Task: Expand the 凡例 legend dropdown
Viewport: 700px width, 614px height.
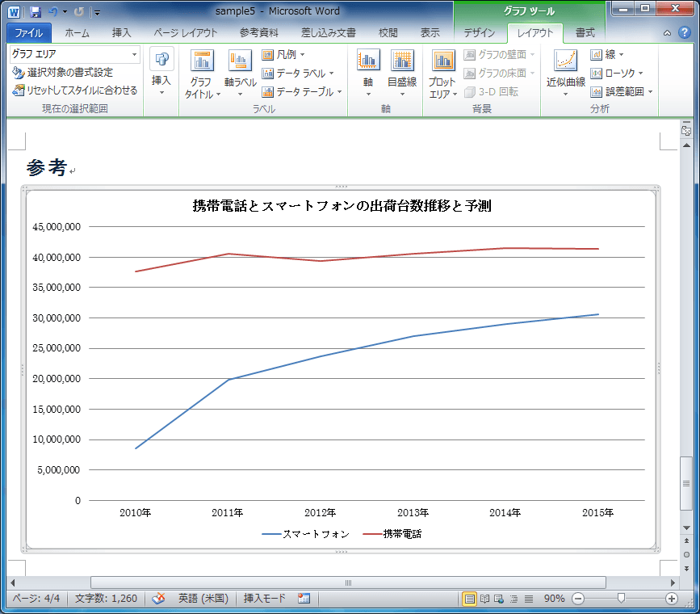Action: pos(303,54)
